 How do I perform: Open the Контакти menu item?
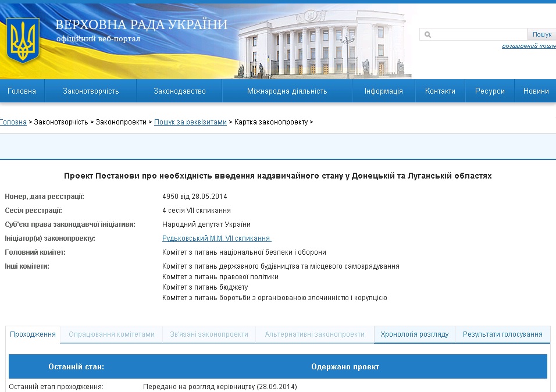point(440,91)
